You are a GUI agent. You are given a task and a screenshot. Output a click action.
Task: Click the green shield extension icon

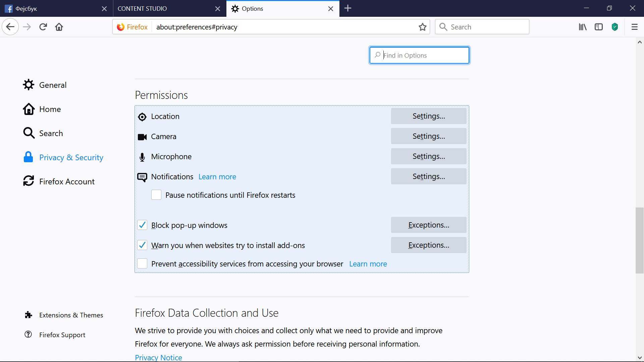click(x=615, y=27)
